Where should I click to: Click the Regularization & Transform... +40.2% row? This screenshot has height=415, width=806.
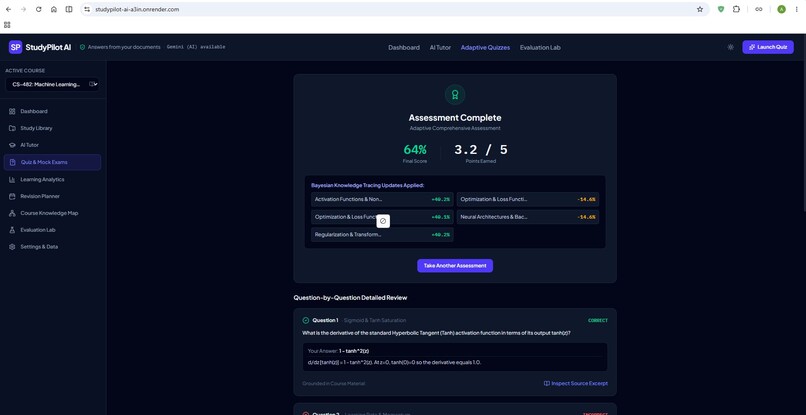click(382, 234)
